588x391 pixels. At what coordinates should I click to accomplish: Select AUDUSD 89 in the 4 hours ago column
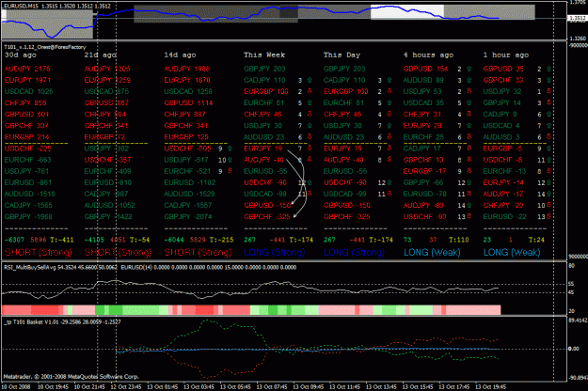(423, 80)
